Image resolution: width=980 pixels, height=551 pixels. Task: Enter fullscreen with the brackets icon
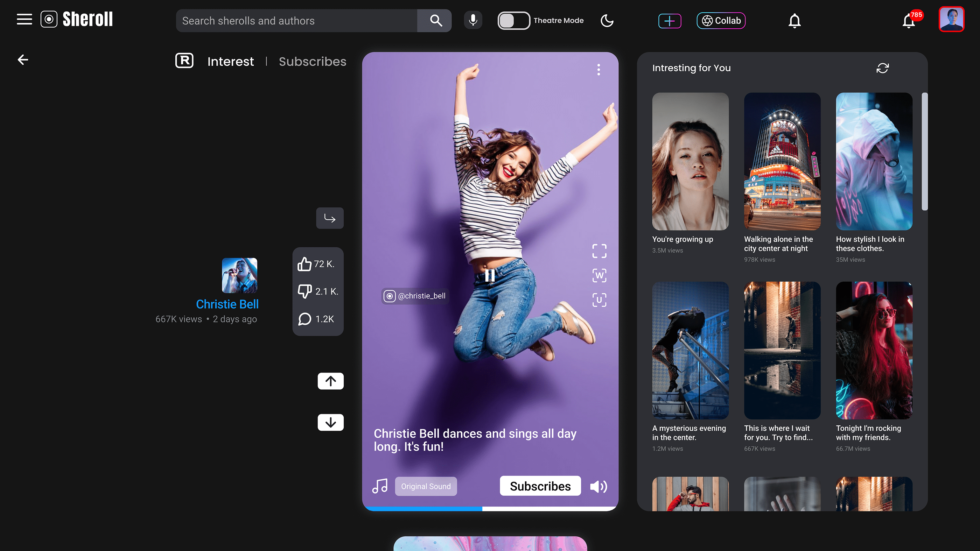(x=599, y=251)
